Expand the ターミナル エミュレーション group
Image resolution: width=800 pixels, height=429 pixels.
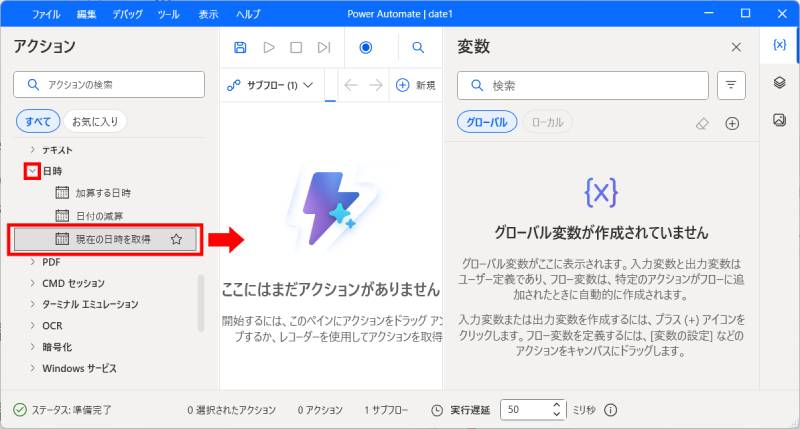click(33, 304)
